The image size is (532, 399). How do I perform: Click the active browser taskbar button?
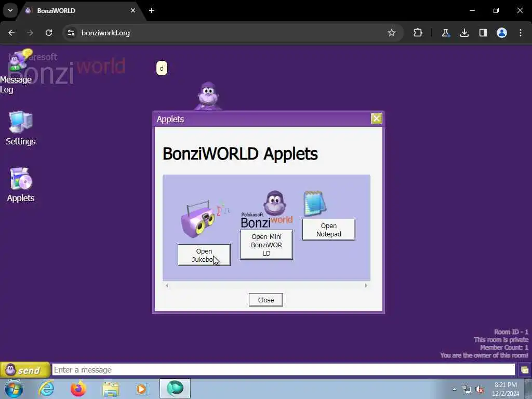coord(175,389)
